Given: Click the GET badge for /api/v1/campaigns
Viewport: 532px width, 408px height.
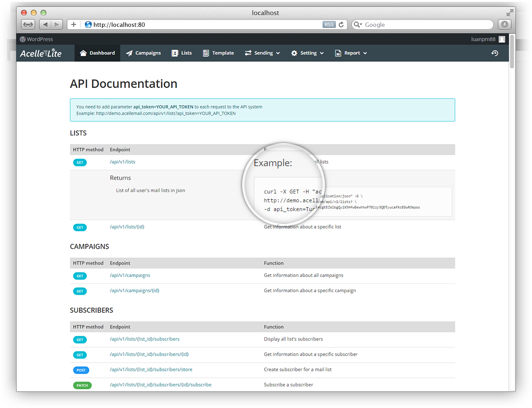Looking at the screenshot, I should pos(80,276).
